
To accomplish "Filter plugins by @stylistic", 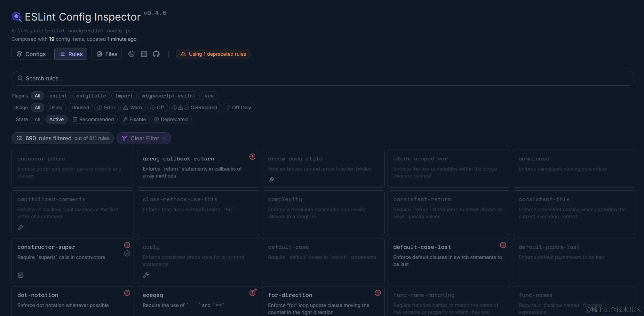I will (x=91, y=96).
